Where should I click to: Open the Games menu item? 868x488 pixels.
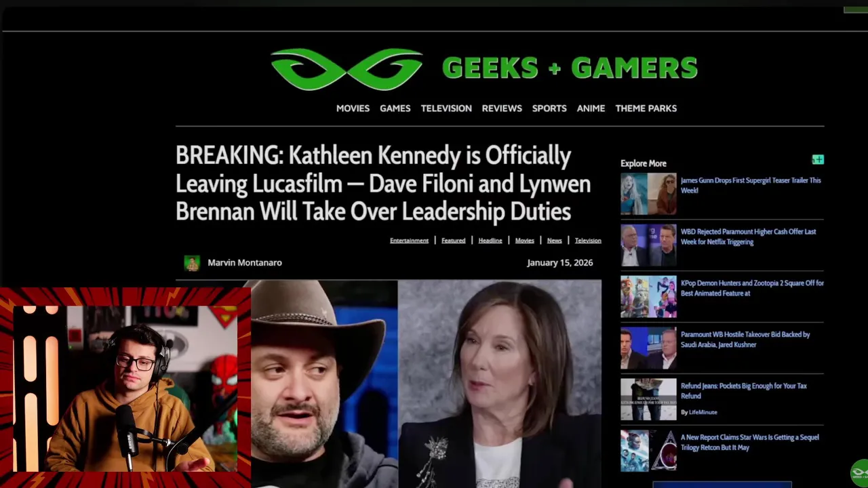click(x=395, y=108)
